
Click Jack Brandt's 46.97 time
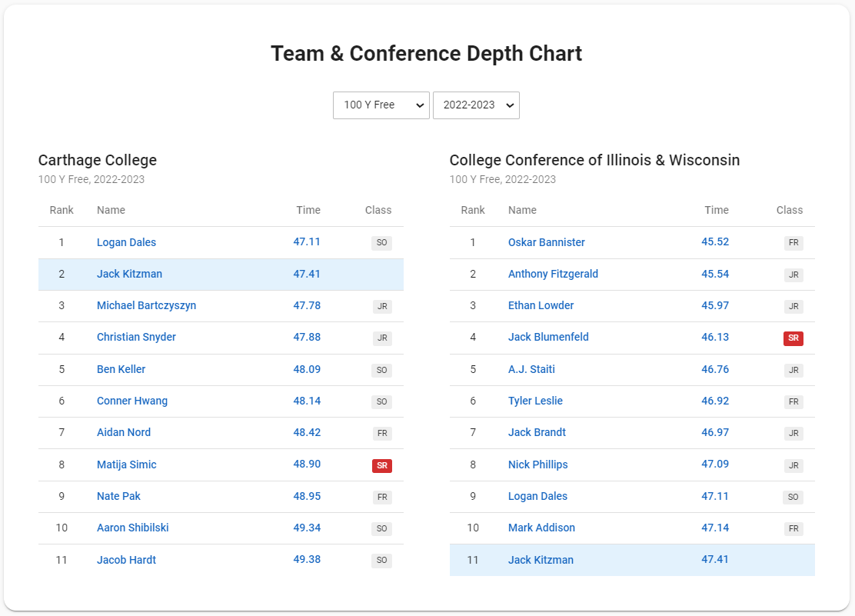(x=715, y=433)
